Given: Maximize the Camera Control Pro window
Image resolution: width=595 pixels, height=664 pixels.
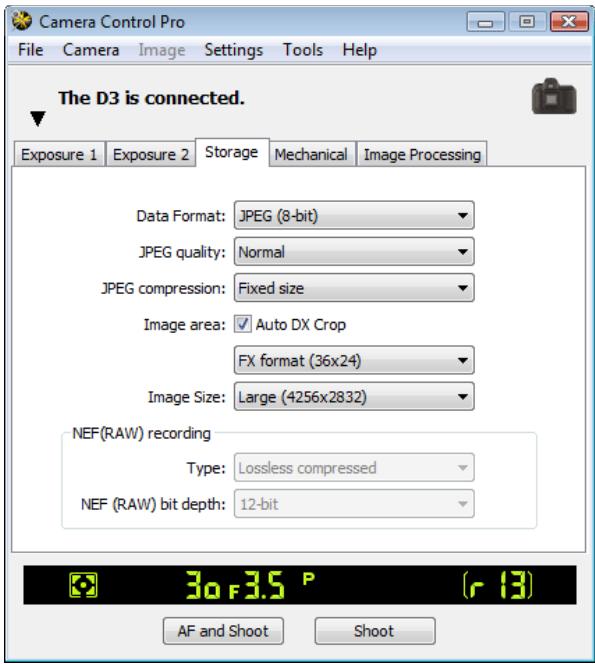Looking at the screenshot, I should (x=527, y=22).
